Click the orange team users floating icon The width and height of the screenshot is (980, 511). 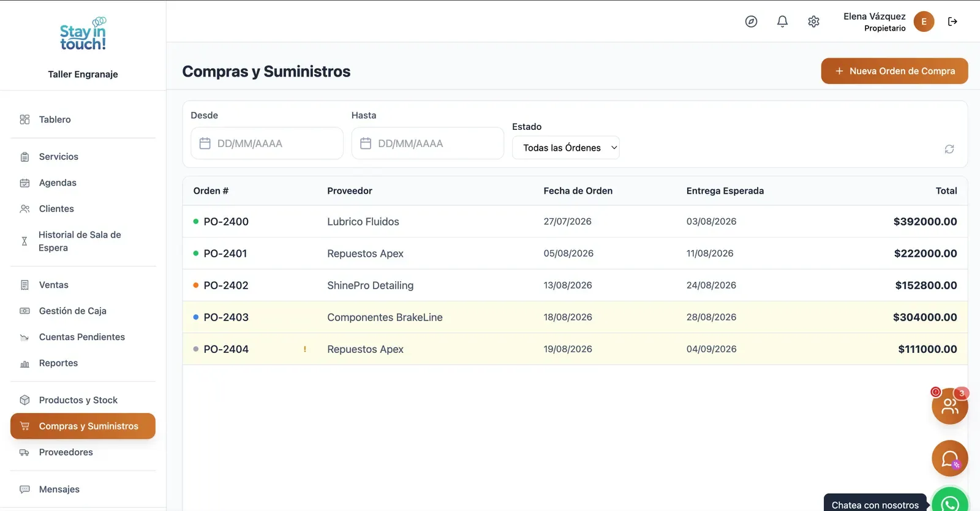pyautogui.click(x=949, y=406)
